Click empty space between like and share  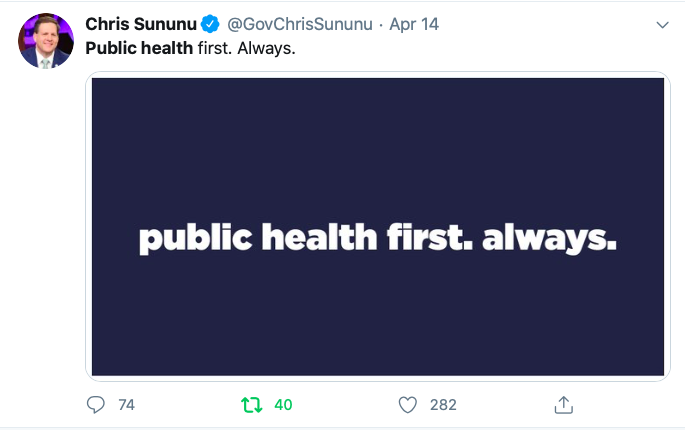505,405
